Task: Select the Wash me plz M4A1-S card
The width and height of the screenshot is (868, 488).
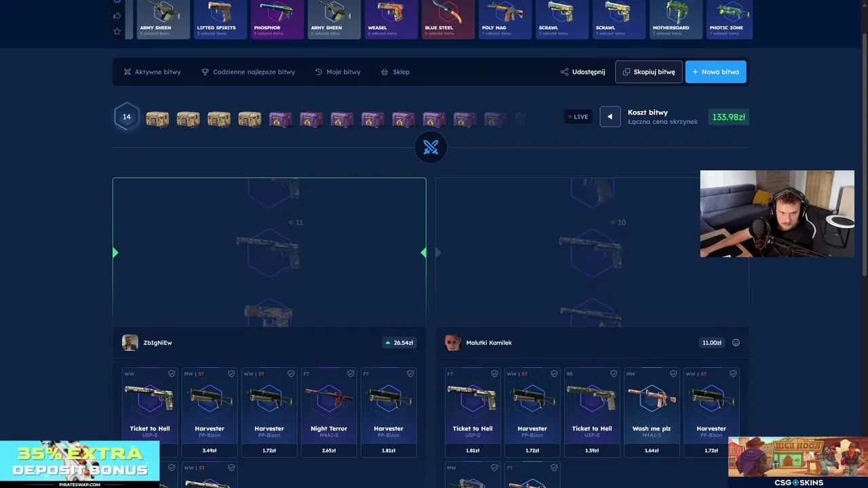Action: (x=652, y=412)
